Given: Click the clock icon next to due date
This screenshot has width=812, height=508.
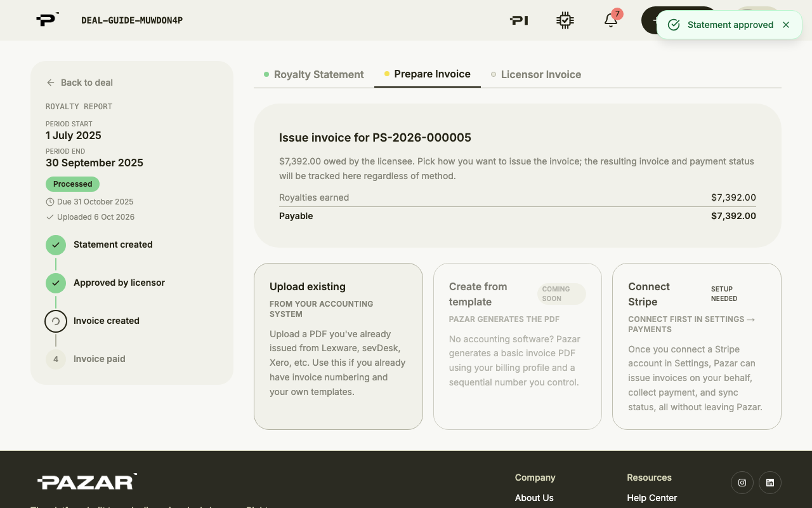Looking at the screenshot, I should click(50, 202).
